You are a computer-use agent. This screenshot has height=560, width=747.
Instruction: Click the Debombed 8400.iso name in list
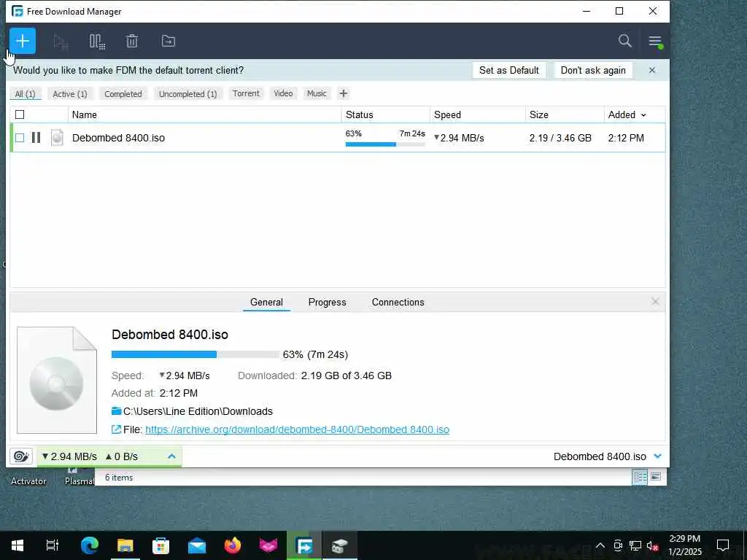click(x=119, y=138)
